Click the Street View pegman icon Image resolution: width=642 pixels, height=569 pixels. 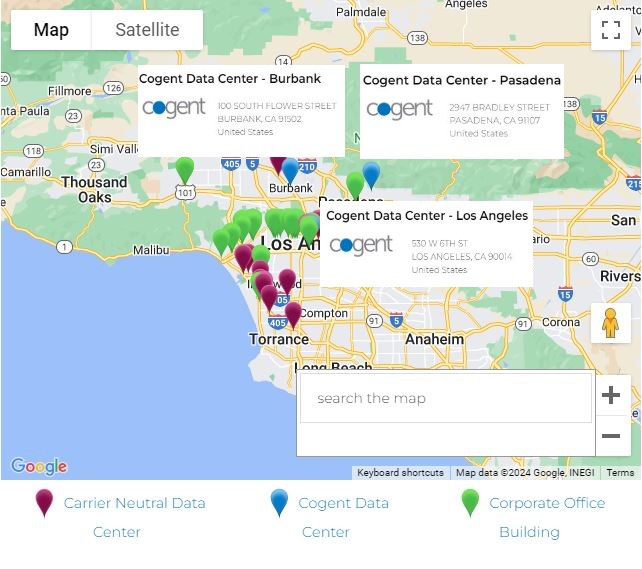click(610, 323)
